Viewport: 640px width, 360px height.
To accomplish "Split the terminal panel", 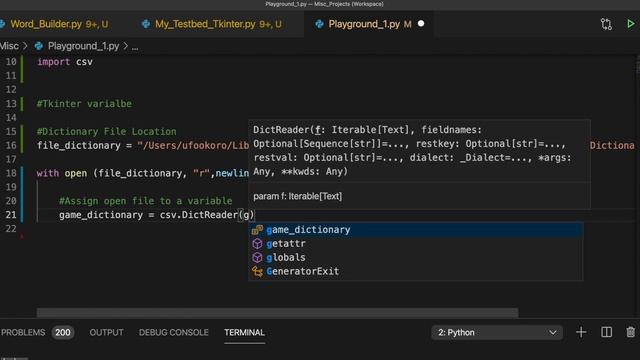I will [607, 332].
